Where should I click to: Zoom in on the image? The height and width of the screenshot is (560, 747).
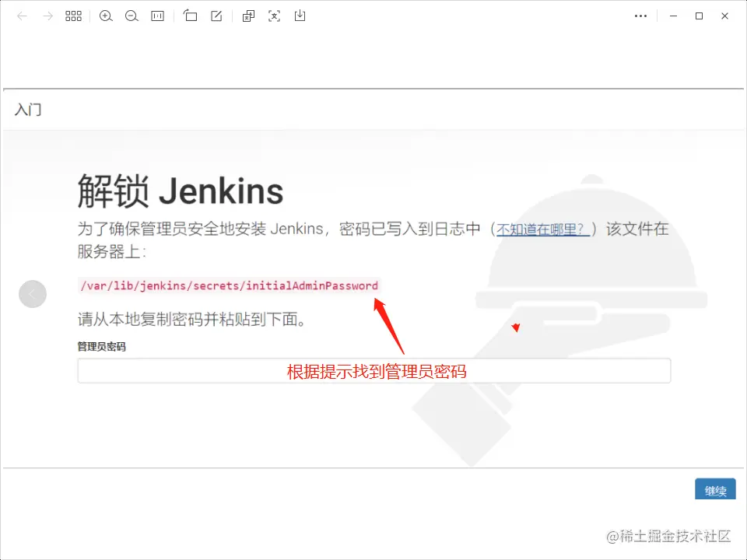tap(106, 16)
